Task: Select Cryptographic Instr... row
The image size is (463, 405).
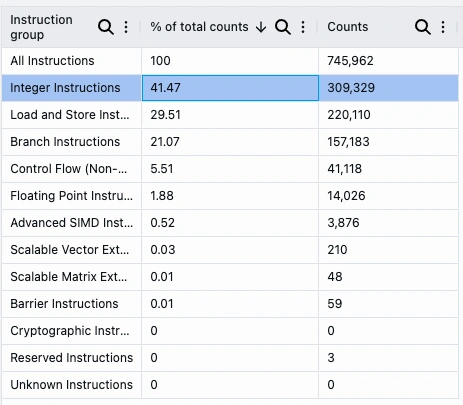Action: (x=230, y=331)
